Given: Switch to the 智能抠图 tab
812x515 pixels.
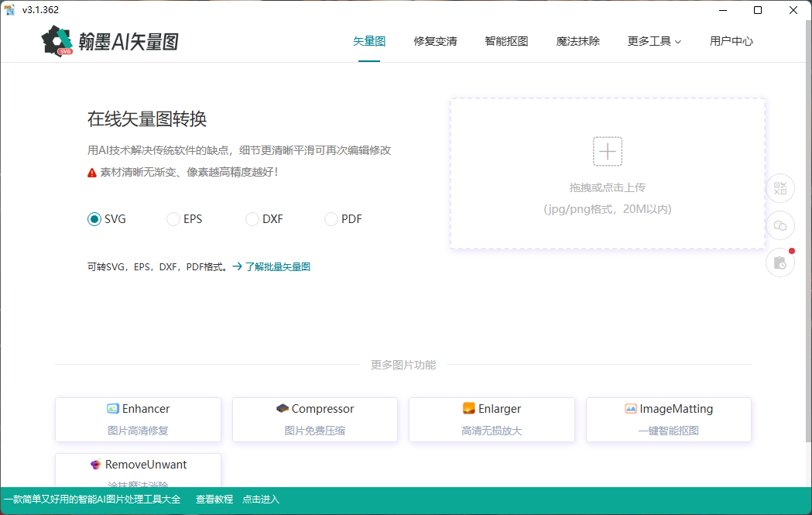Looking at the screenshot, I should [506, 41].
